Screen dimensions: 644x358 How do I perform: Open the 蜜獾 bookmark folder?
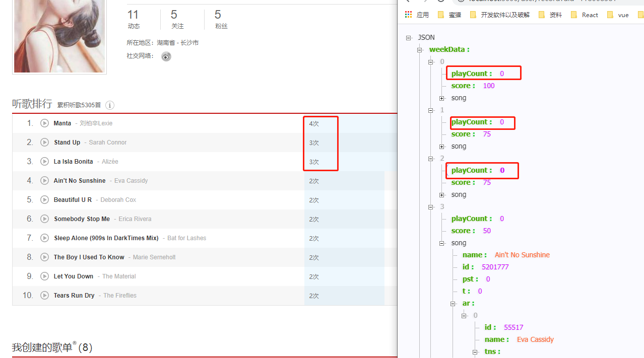(449, 15)
